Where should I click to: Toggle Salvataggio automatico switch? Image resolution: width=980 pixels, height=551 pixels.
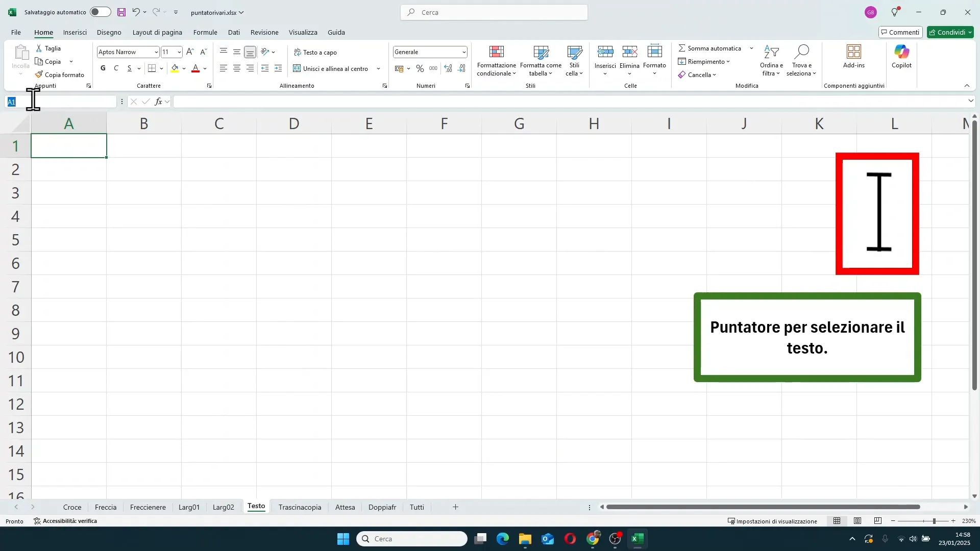(101, 12)
